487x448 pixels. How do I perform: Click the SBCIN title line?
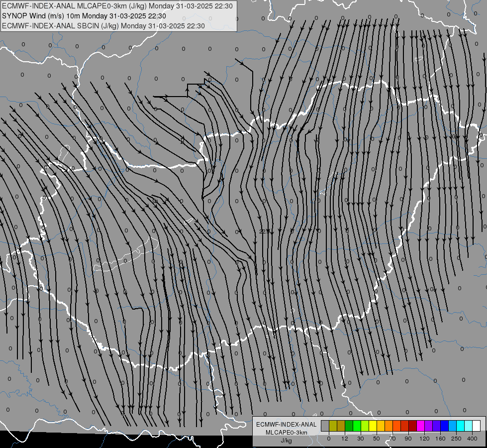103,26
